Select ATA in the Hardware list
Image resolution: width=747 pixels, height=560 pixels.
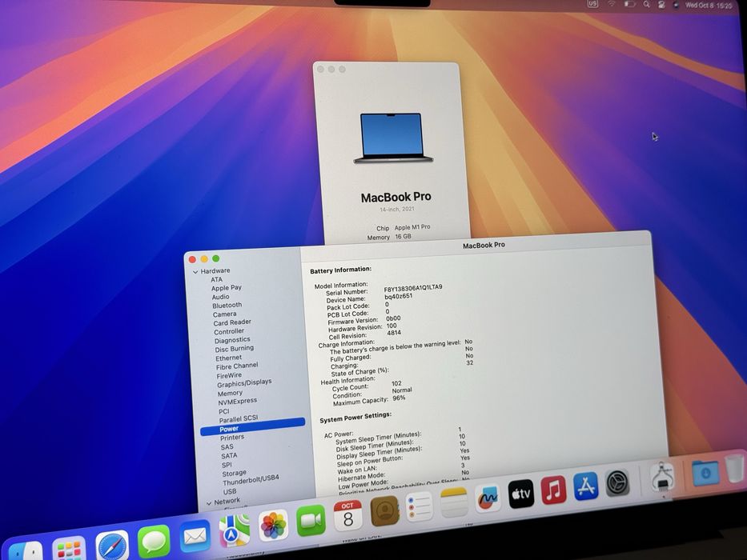pos(217,279)
